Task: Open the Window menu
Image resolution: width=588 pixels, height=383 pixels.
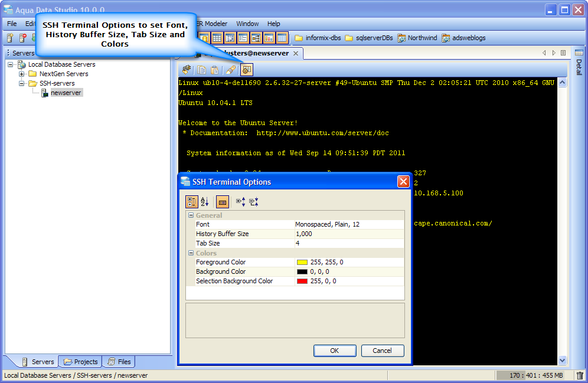Action: (x=247, y=24)
